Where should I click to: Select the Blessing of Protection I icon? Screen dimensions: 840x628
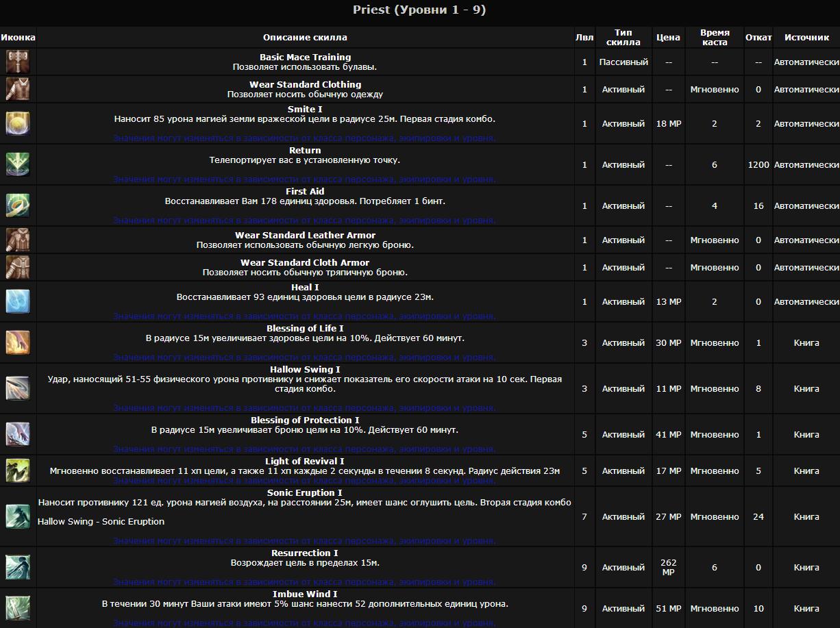18,434
